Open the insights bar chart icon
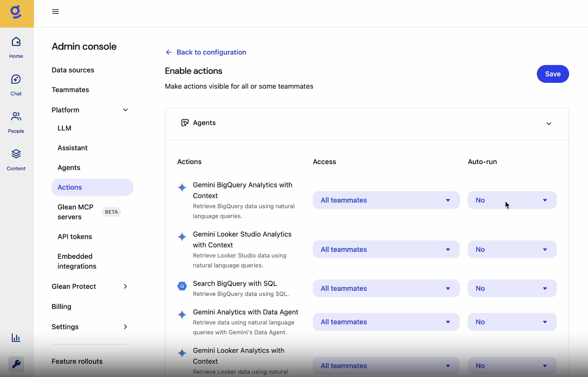The image size is (588, 377). [x=16, y=338]
